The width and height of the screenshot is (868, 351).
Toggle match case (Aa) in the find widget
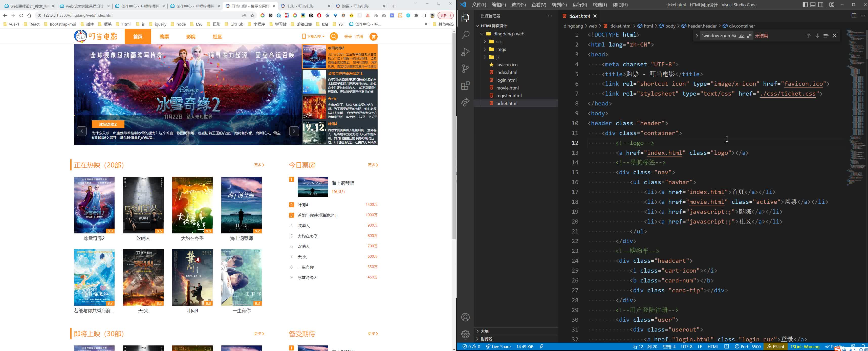[733, 35]
